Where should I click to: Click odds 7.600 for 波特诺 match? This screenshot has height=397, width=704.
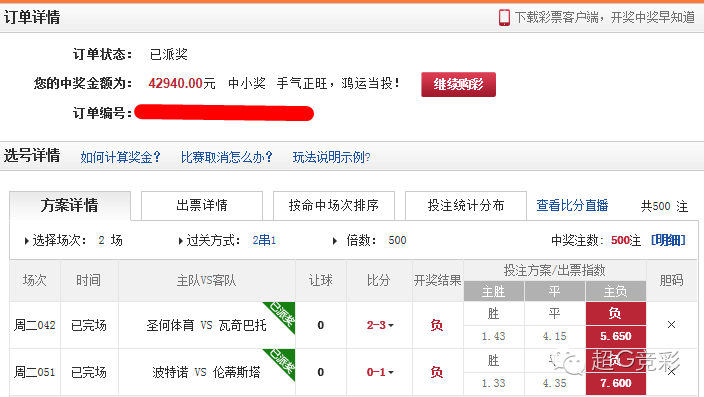click(616, 384)
